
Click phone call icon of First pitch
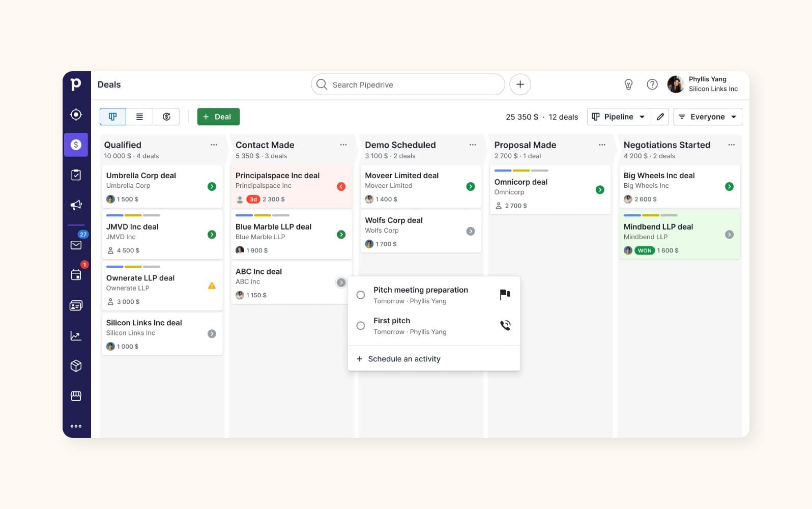505,325
